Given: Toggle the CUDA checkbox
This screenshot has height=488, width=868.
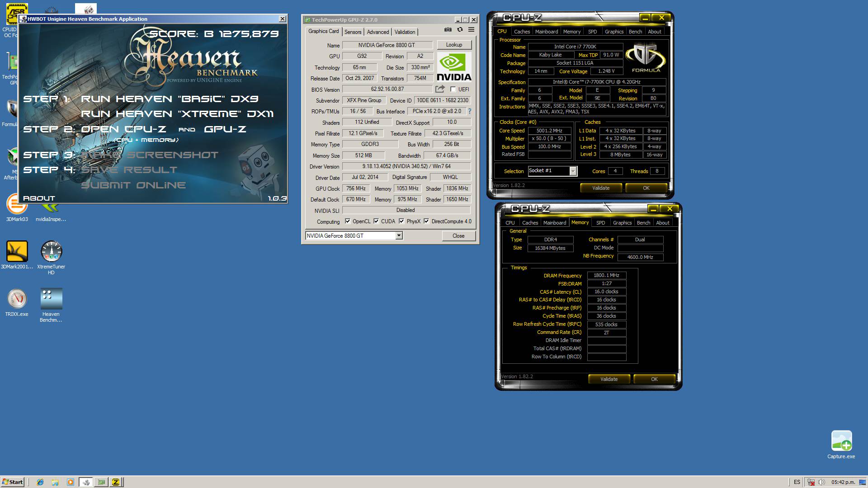Looking at the screenshot, I should pyautogui.click(x=376, y=221).
